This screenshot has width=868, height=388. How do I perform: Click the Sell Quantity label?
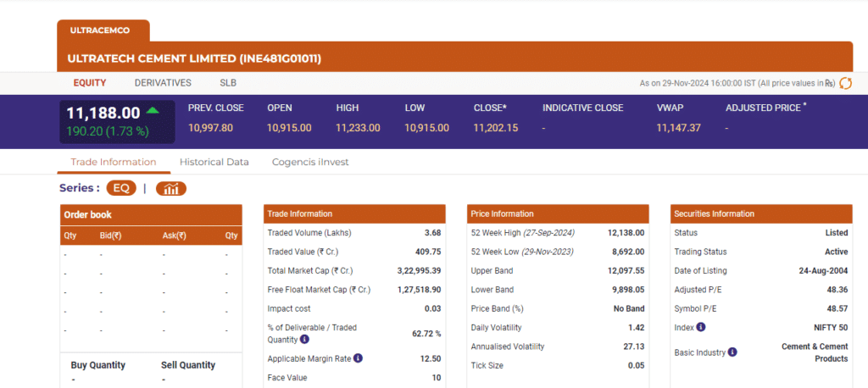pyautogui.click(x=188, y=365)
